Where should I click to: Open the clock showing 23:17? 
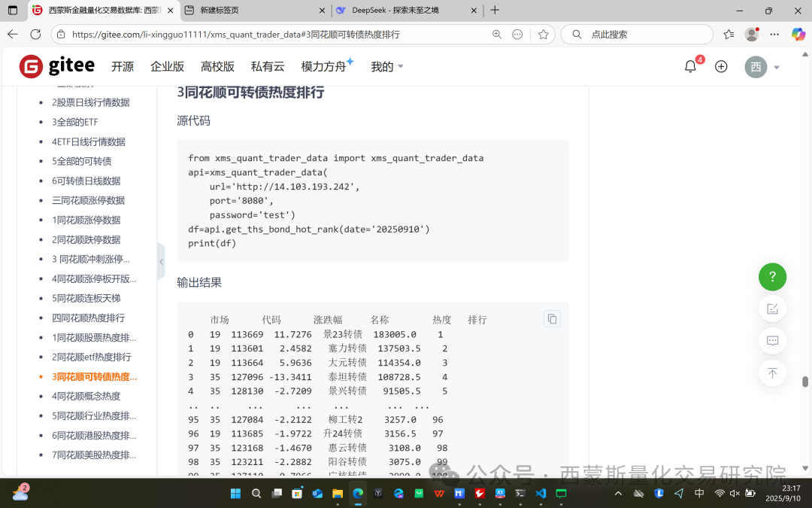pyautogui.click(x=783, y=493)
